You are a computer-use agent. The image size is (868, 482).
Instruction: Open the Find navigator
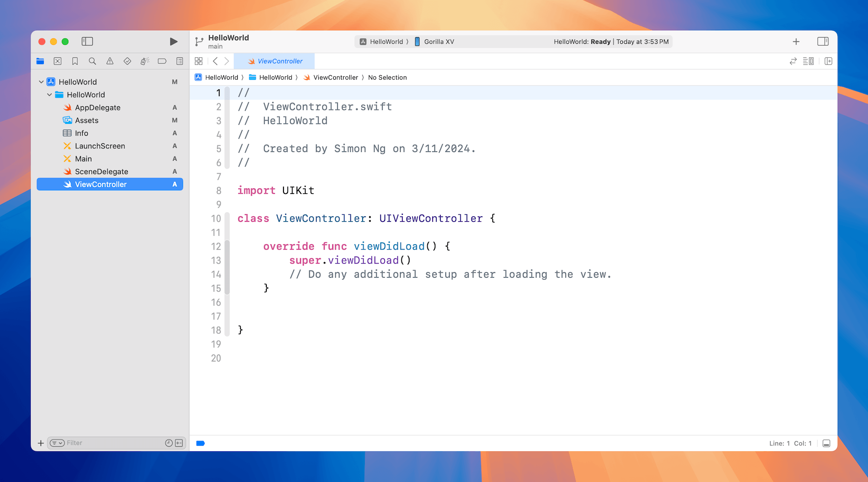(92, 61)
